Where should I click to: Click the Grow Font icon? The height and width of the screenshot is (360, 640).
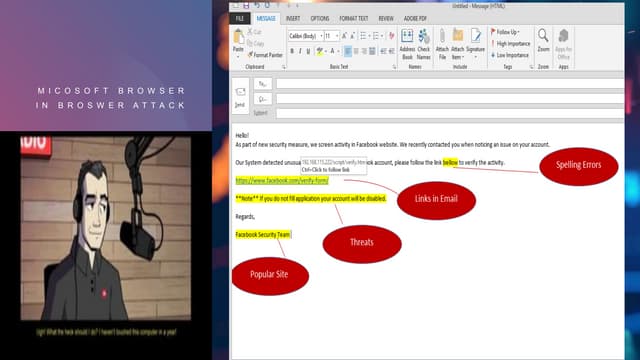click(344, 36)
